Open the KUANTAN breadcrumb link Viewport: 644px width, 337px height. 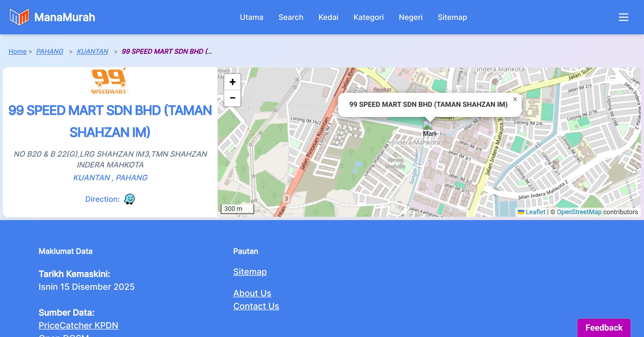tap(92, 51)
